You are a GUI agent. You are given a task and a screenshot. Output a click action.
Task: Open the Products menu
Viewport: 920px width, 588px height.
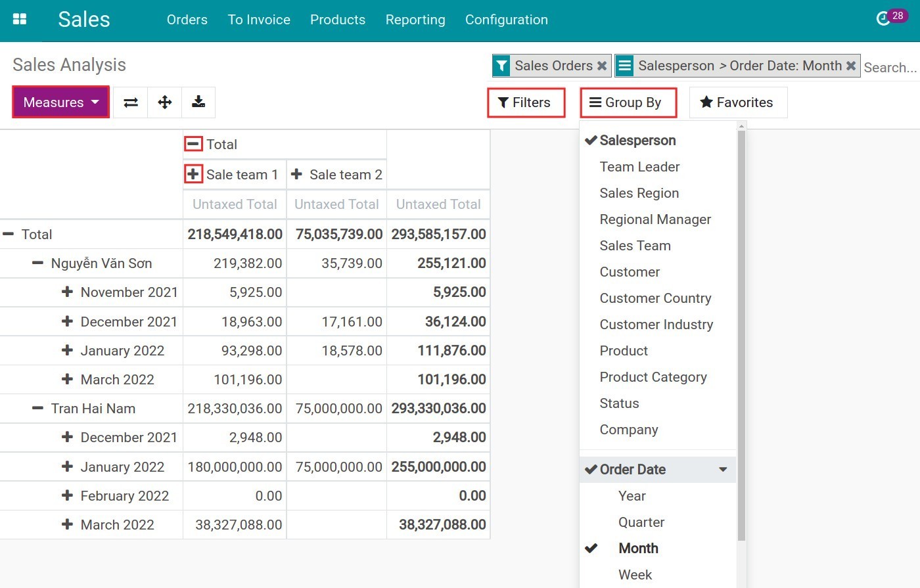338,20
